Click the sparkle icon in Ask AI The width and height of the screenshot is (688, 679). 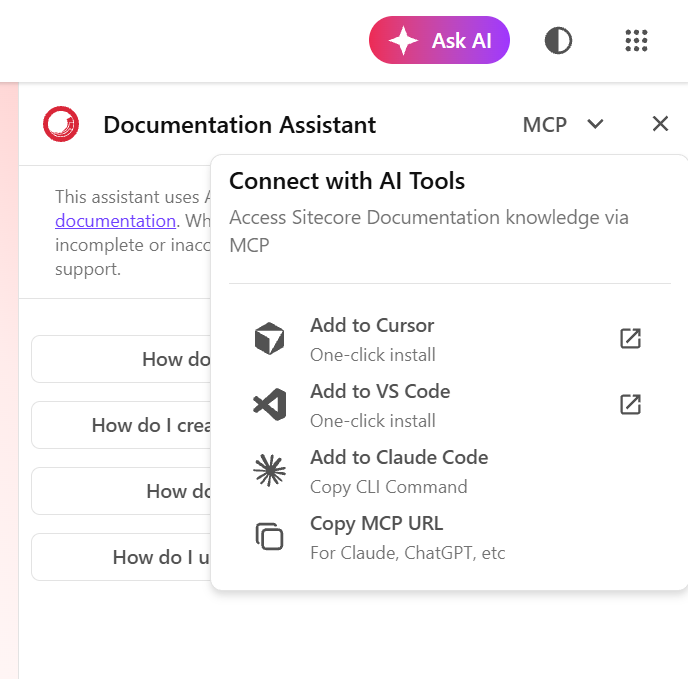tap(403, 41)
